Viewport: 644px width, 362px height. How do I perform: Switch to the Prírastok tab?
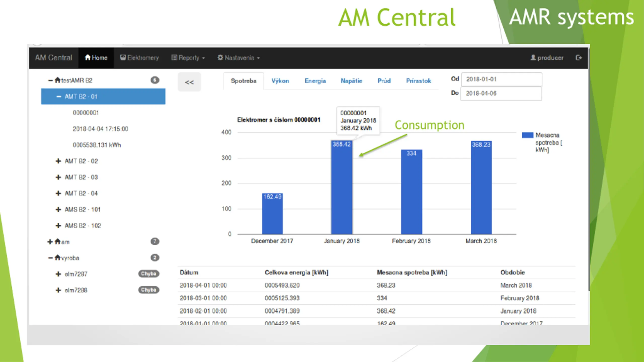coord(419,81)
